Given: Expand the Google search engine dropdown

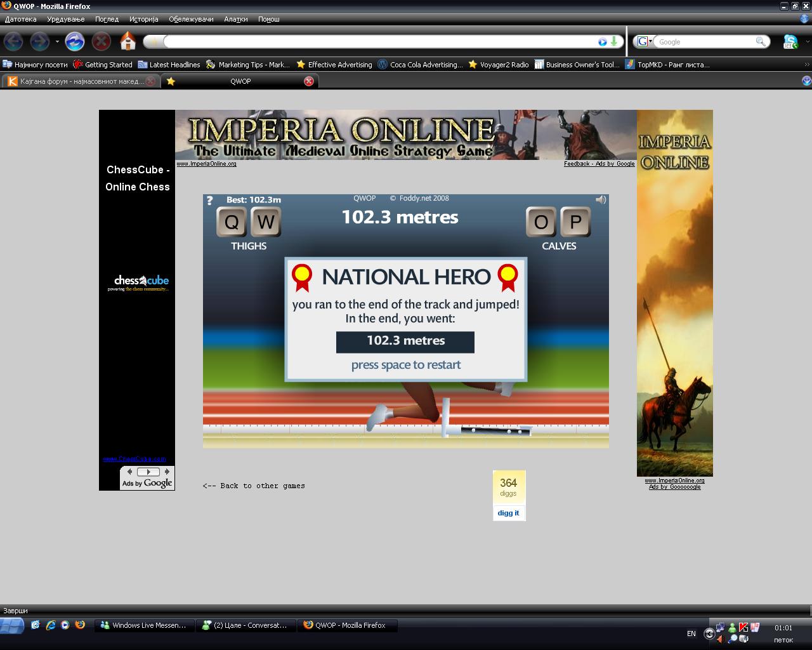Looking at the screenshot, I should click(645, 41).
